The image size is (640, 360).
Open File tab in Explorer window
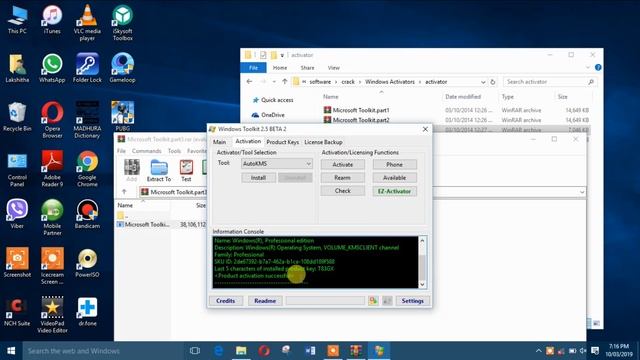click(x=253, y=68)
